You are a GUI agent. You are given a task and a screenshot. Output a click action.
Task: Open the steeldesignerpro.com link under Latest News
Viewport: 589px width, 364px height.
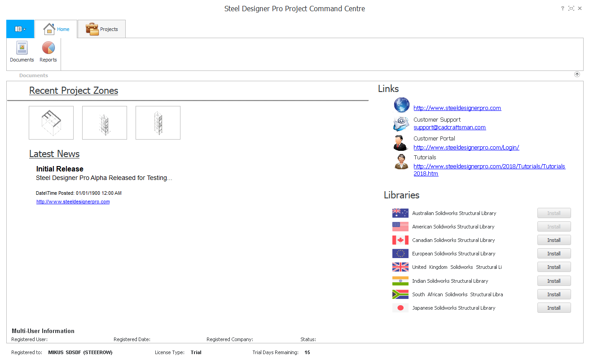tap(73, 202)
